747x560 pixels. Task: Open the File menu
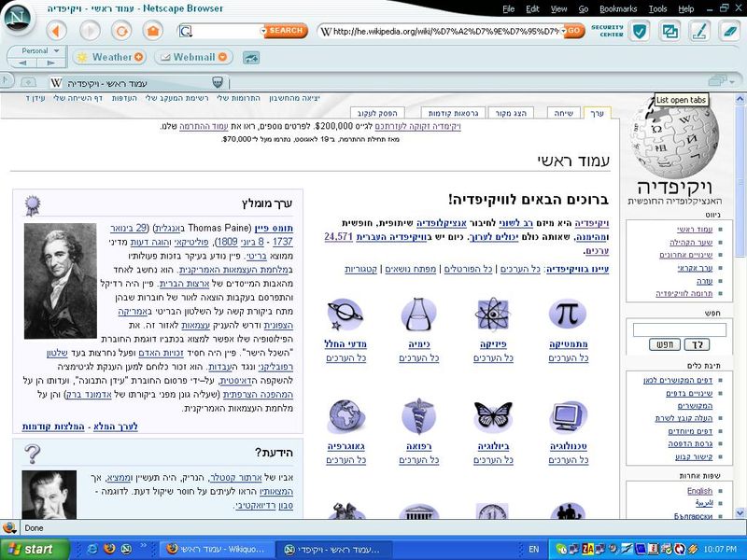pyautogui.click(x=509, y=9)
